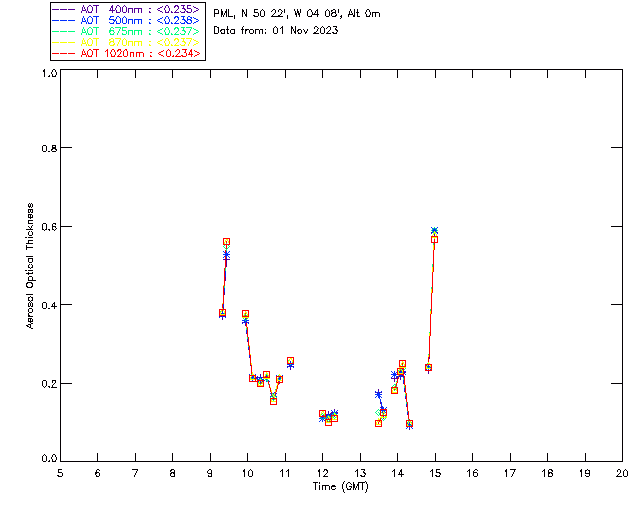The height and width of the screenshot is (512, 640).
Task: Click the x-axis tick label 12
Action: click(x=322, y=473)
